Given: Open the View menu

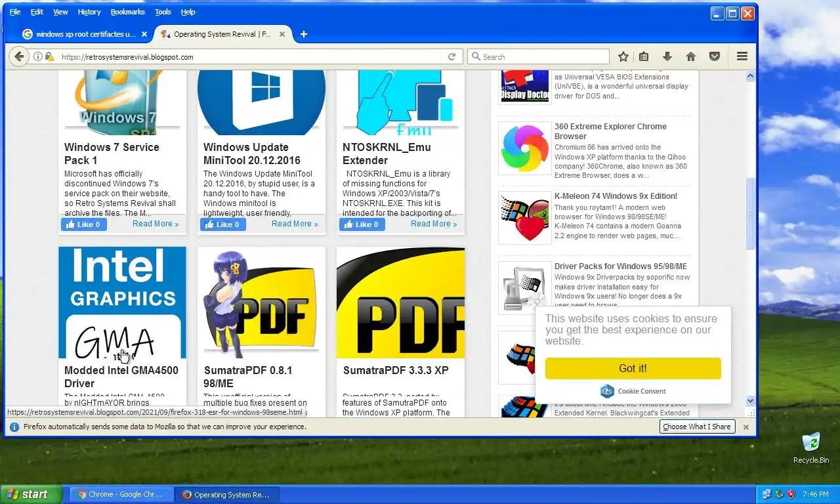Looking at the screenshot, I should (60, 12).
